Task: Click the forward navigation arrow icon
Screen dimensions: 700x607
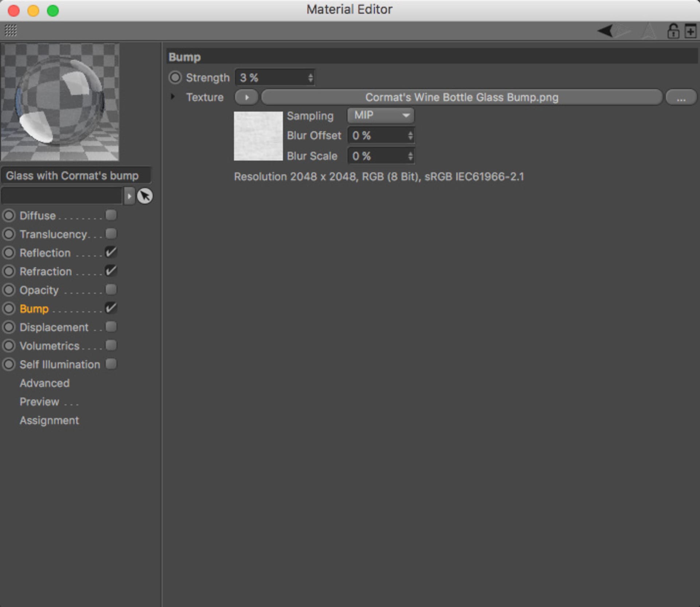Action: pyautogui.click(x=623, y=31)
